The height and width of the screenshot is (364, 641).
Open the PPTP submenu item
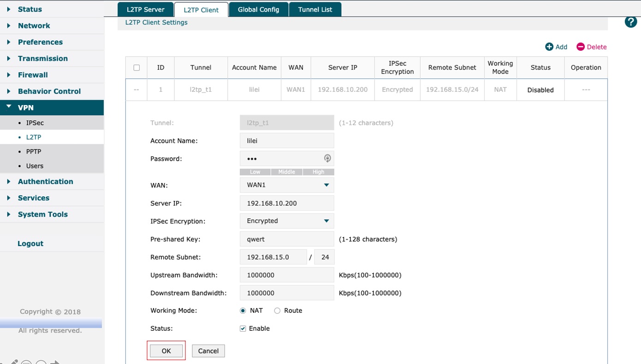[52, 152]
